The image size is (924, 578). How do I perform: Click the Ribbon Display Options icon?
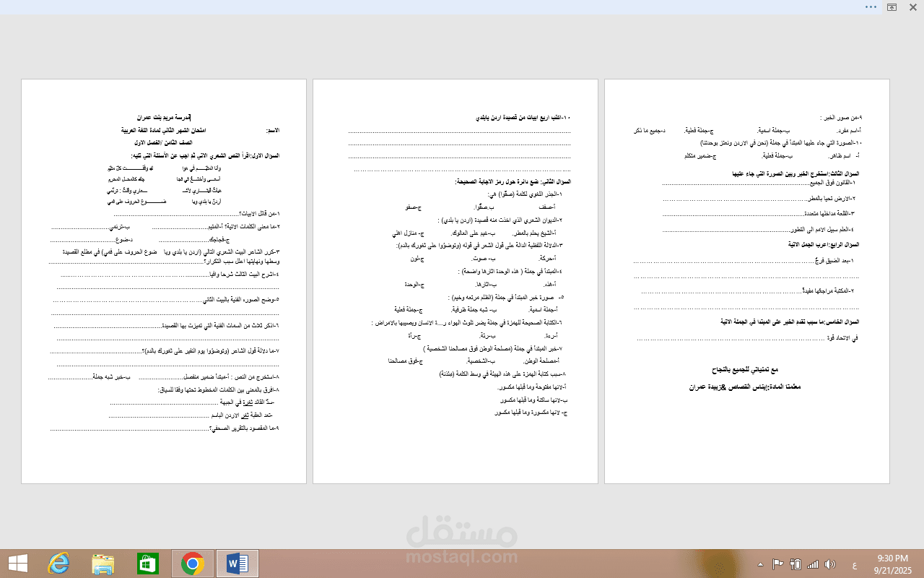pyautogui.click(x=892, y=7)
